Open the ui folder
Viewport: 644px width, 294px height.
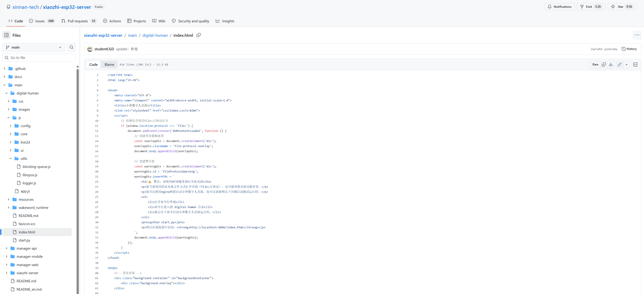[x=22, y=150]
